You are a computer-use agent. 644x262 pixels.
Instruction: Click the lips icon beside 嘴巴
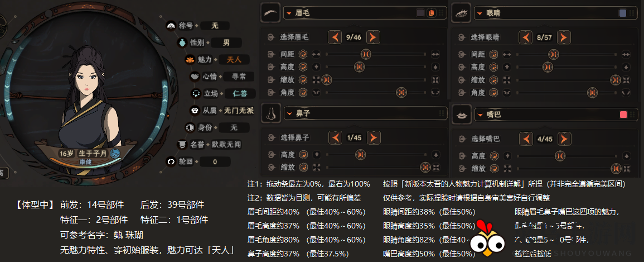click(x=461, y=115)
